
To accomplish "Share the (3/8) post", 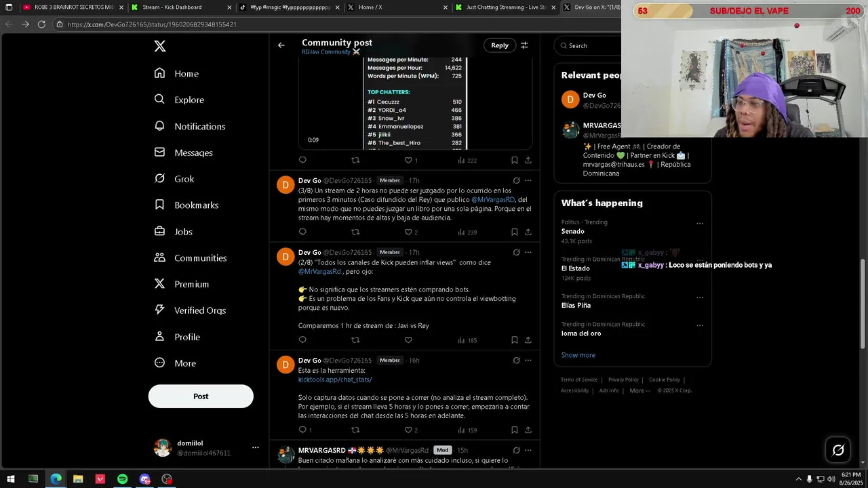I will click(528, 232).
